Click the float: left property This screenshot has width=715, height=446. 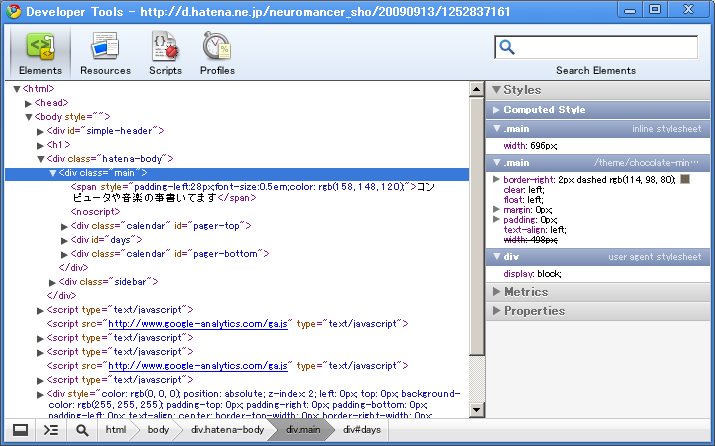click(x=523, y=200)
